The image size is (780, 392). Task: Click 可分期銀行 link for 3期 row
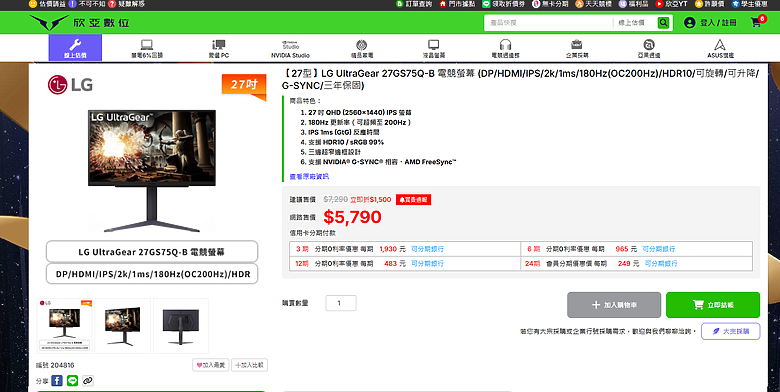point(427,249)
